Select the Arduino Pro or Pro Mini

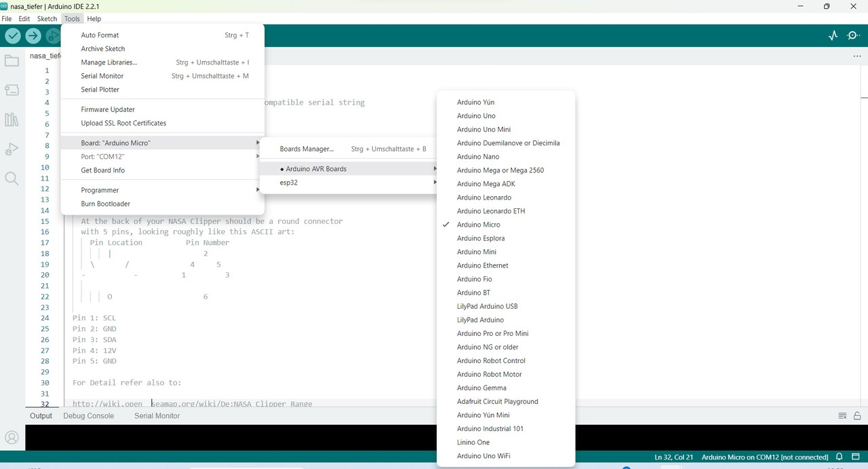click(x=506, y=333)
